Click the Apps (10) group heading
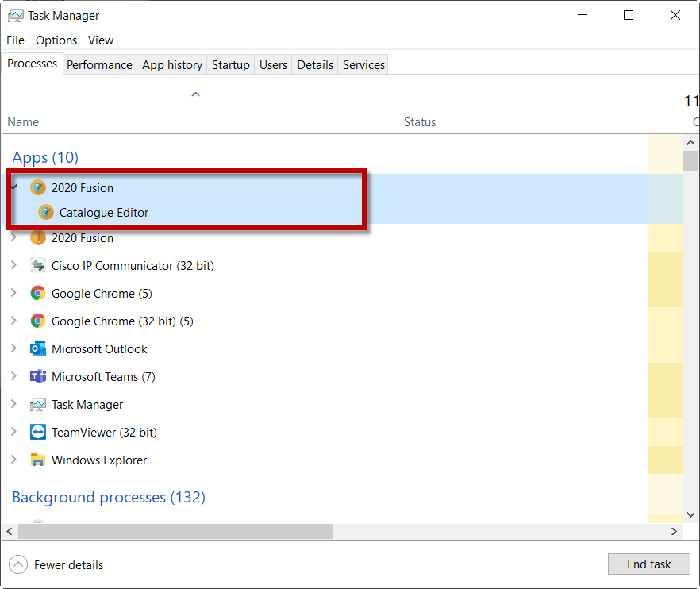Screen dimensions: 700x589 [x=45, y=158]
